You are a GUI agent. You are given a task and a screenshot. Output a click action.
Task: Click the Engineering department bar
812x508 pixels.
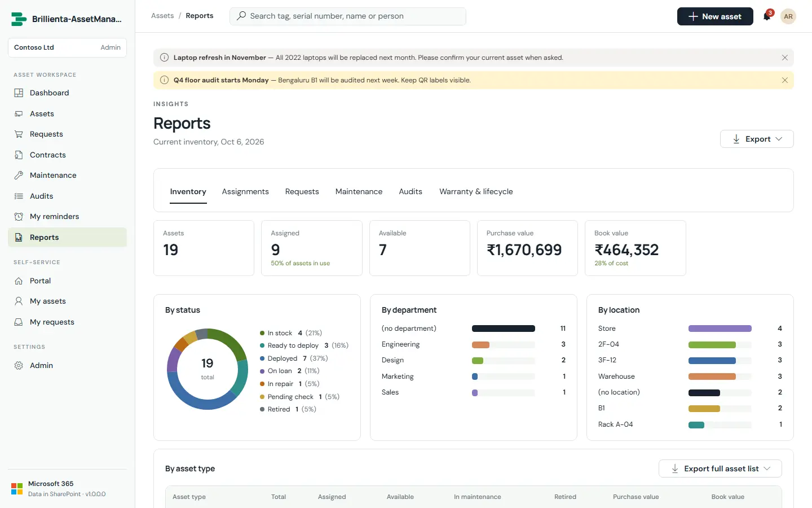pos(480,345)
